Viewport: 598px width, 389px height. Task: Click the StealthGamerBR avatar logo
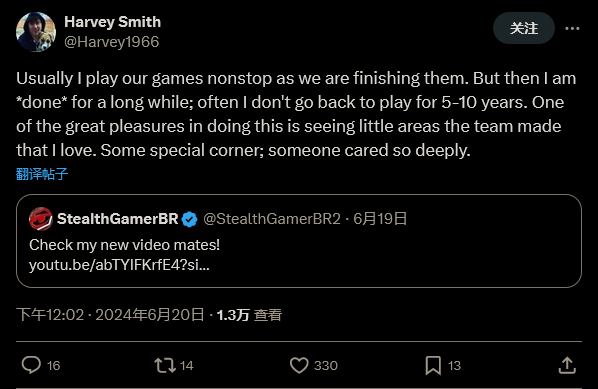tap(40, 219)
